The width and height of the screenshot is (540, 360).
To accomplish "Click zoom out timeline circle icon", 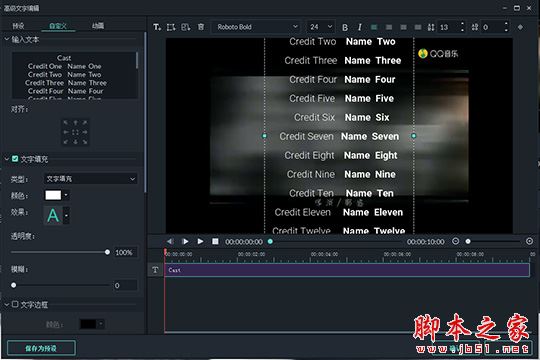I will (x=455, y=241).
